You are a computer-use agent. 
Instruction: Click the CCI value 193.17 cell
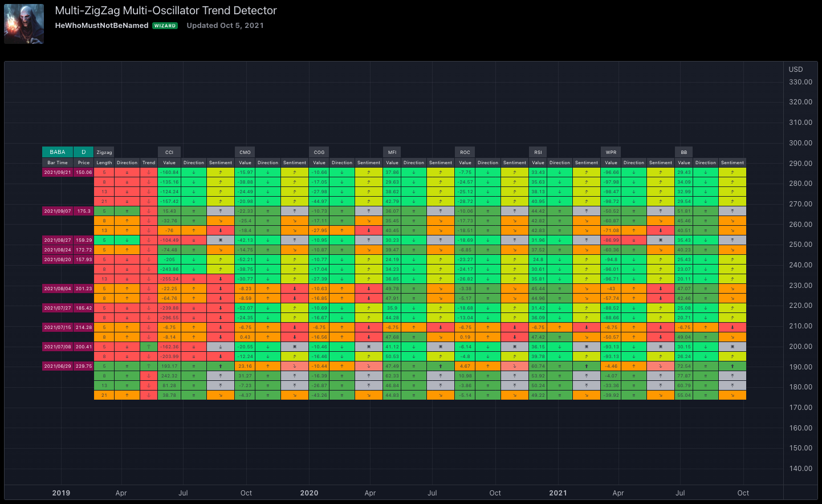tap(169, 366)
